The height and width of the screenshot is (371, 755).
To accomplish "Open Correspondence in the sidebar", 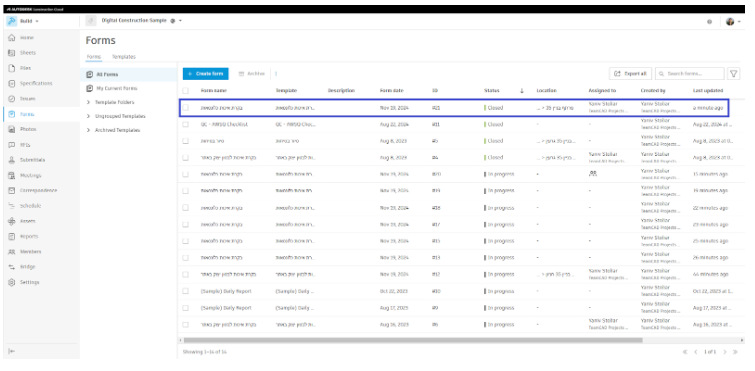I will (x=38, y=191).
